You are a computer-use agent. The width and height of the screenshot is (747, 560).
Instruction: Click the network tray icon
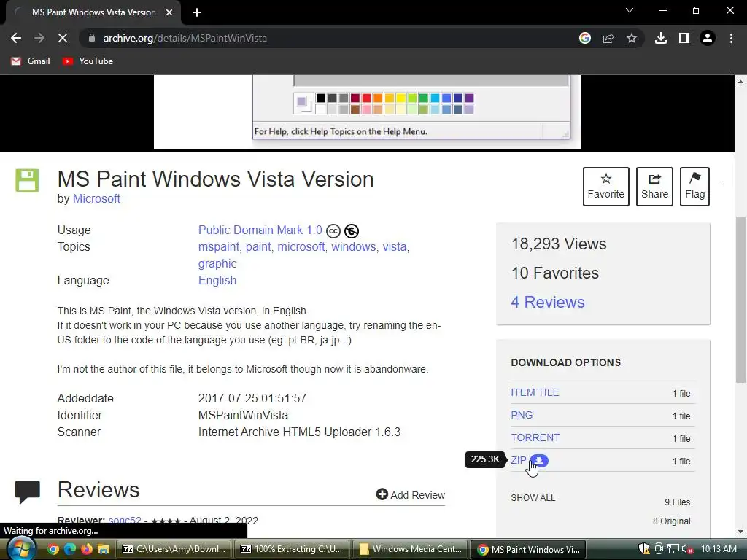[673, 549]
